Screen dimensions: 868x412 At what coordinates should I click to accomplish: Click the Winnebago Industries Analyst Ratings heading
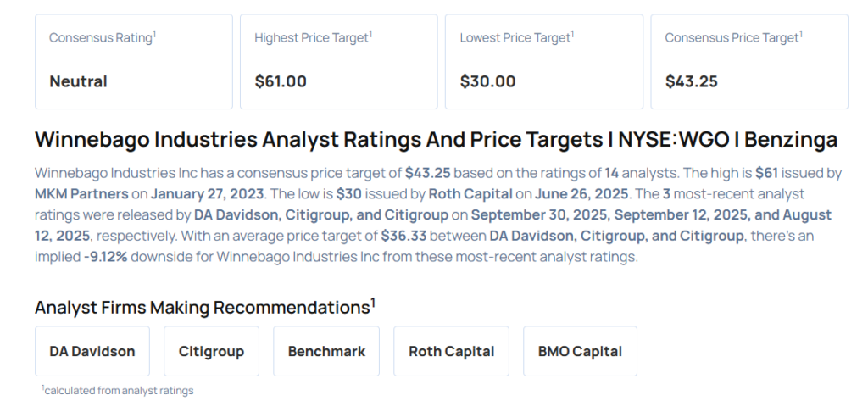436,140
